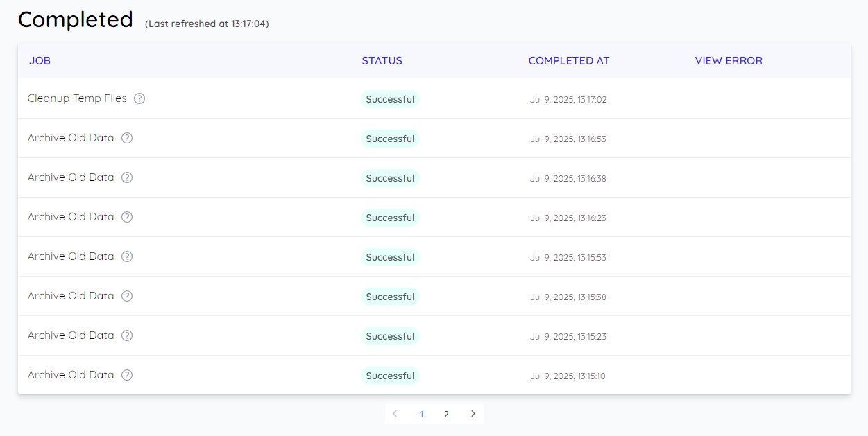Viewport: 868px width, 436px height.
Task: Click Archive Old Data name completed at 13:16:53
Action: tap(71, 138)
